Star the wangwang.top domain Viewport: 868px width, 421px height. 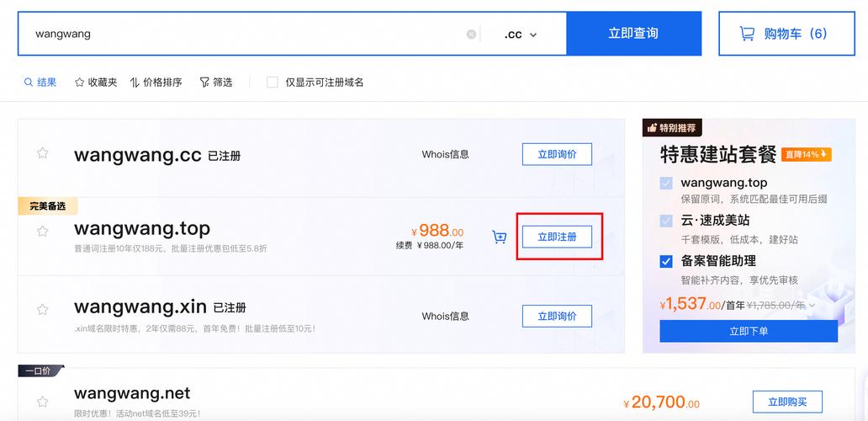coord(42,231)
